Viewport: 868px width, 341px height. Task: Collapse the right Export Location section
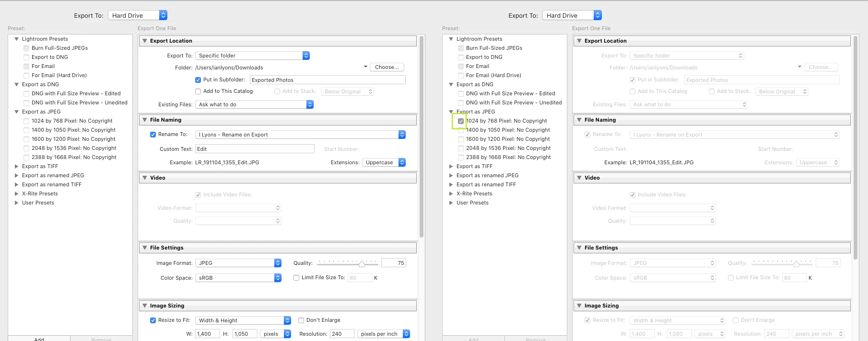point(579,41)
